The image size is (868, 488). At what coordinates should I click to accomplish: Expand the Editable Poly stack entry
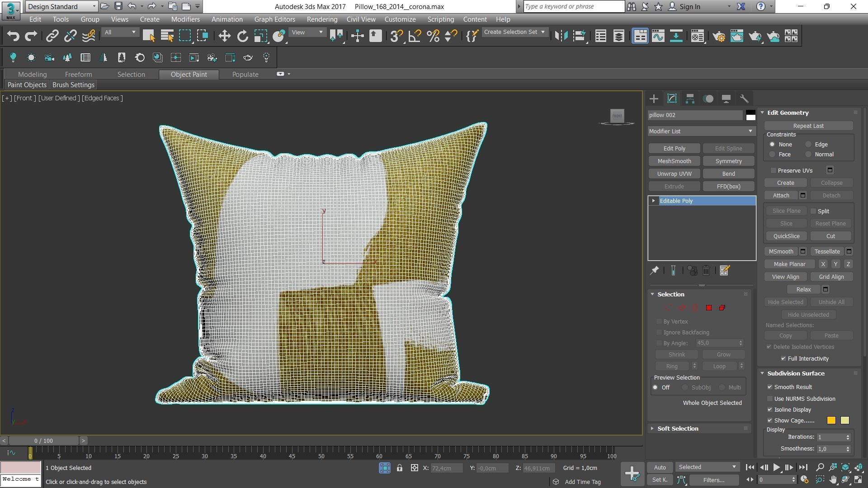coord(653,201)
